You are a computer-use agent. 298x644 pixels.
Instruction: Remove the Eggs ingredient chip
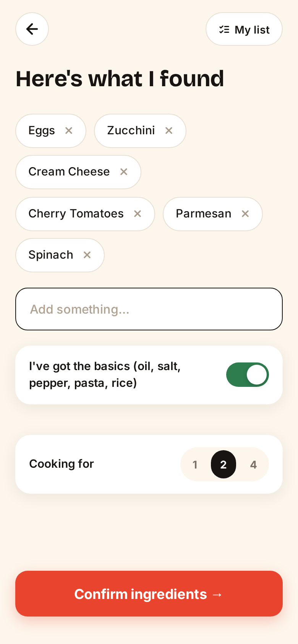click(x=69, y=130)
